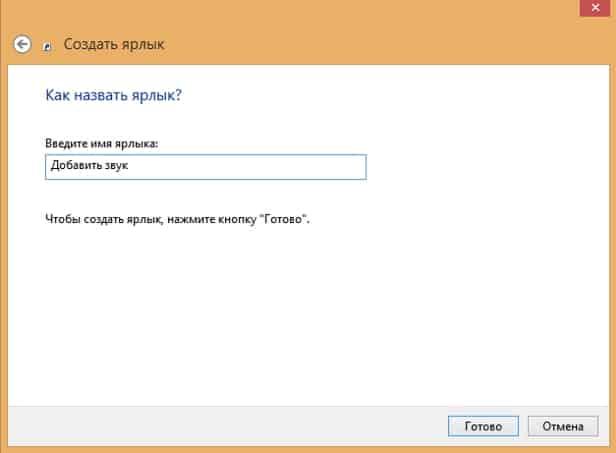
Task: Place the cursor in the text Добавить звук
Action: click(x=90, y=165)
